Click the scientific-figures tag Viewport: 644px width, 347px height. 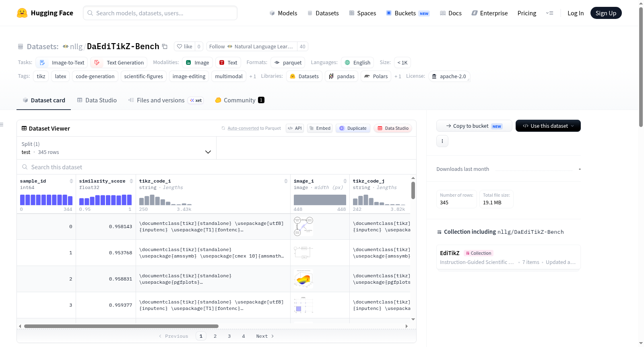pos(144,76)
